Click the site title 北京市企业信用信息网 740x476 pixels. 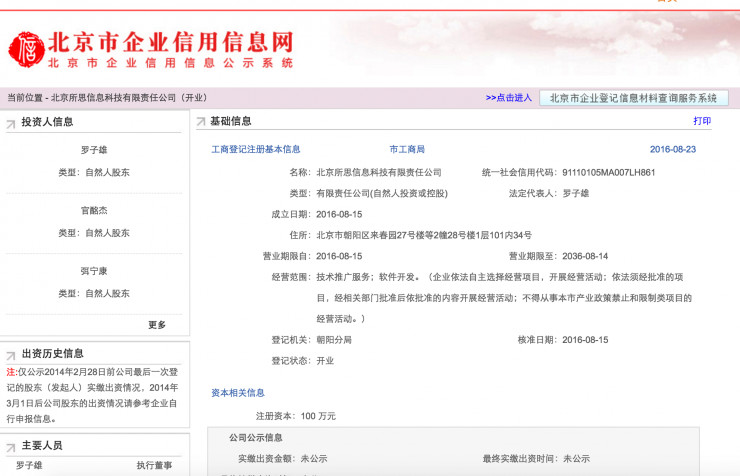click(x=171, y=42)
